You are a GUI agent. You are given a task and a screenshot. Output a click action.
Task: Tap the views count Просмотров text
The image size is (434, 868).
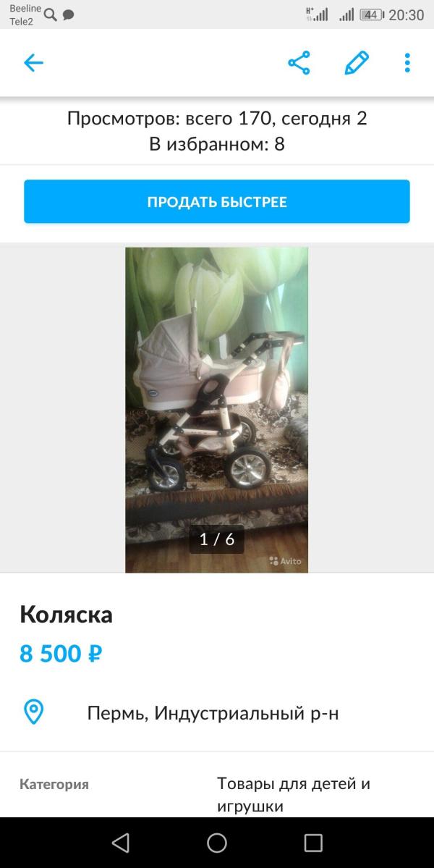point(217,119)
